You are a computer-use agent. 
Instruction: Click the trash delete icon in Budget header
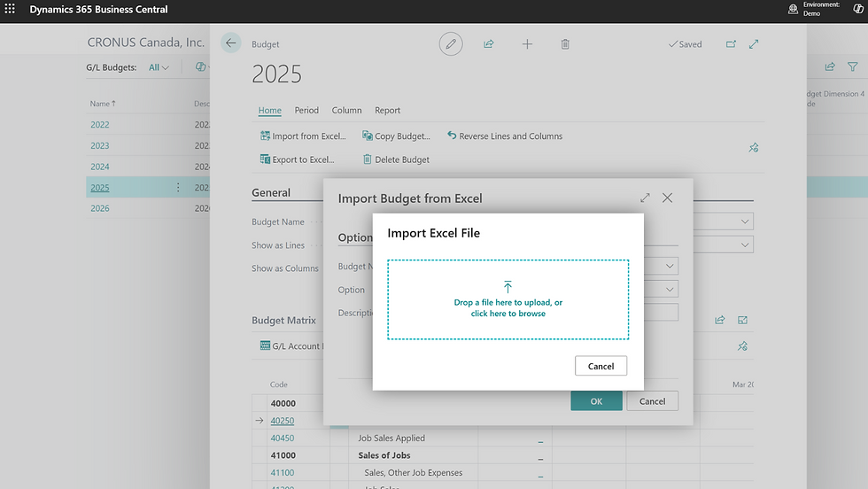565,43
